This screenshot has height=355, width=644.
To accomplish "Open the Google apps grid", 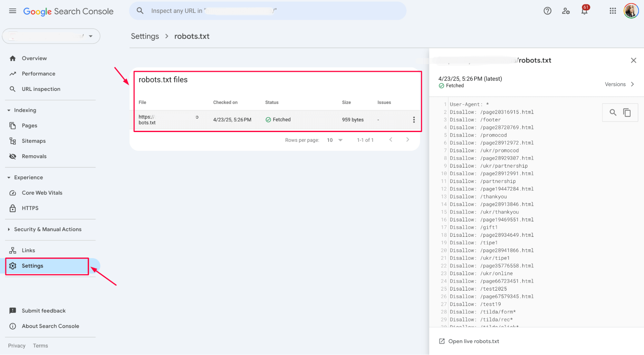I will pyautogui.click(x=613, y=11).
